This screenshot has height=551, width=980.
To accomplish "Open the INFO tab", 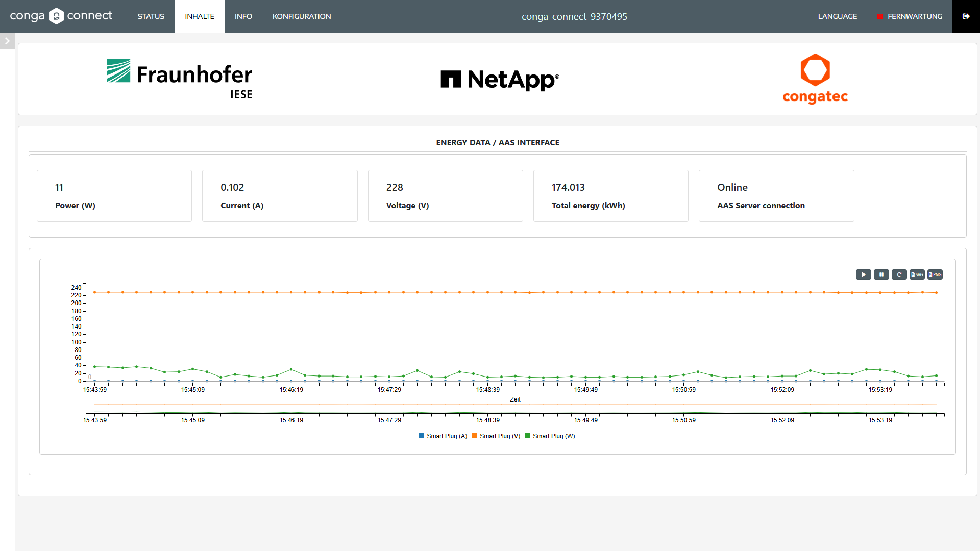I will click(x=243, y=16).
